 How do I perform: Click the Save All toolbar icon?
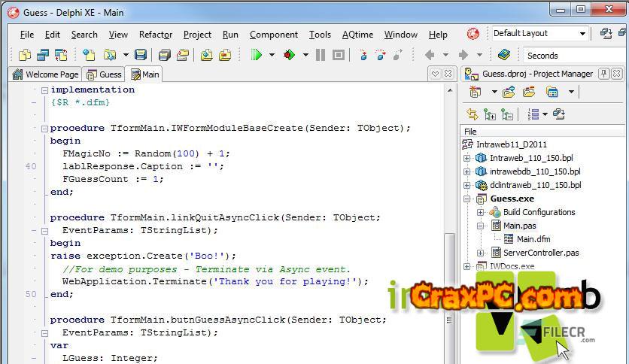tap(165, 55)
